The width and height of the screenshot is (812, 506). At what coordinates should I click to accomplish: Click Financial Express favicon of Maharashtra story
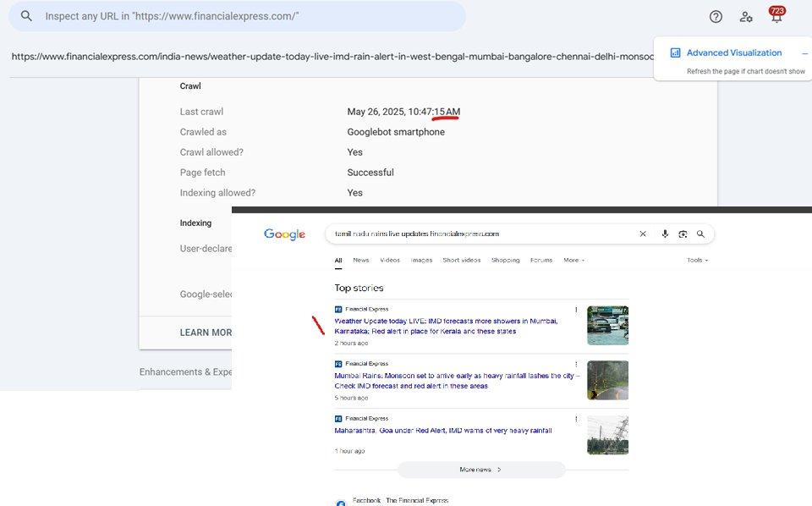point(338,419)
